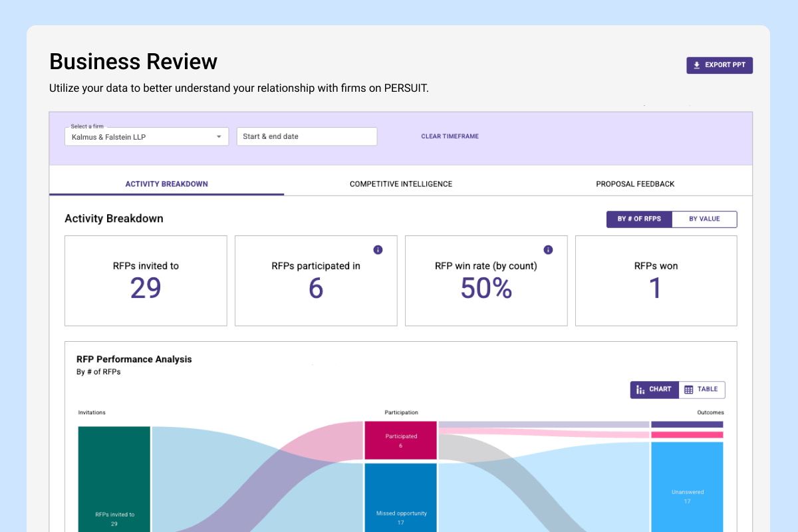Image resolution: width=798 pixels, height=532 pixels.
Task: Click the blue Missed opportunity block
Action: [400, 497]
